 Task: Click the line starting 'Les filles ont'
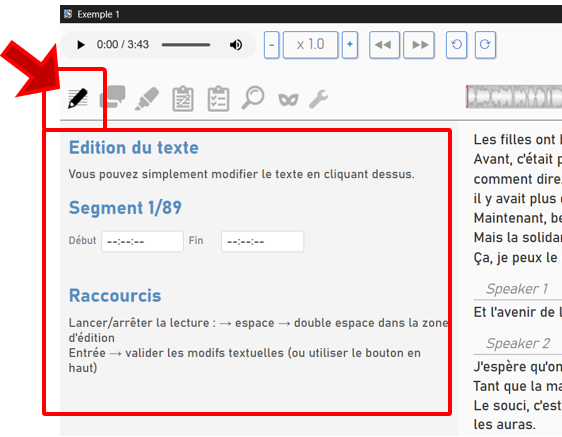point(518,140)
